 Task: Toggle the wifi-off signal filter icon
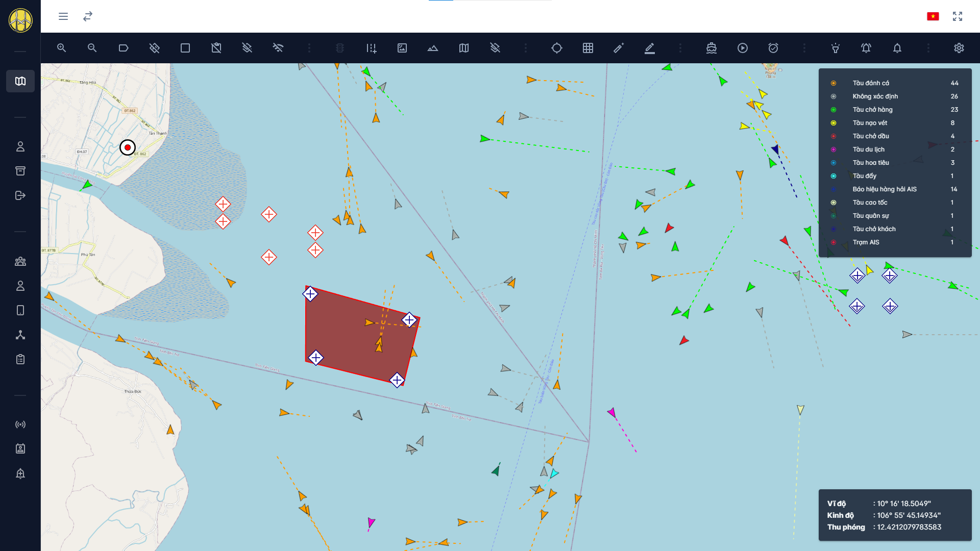click(278, 48)
